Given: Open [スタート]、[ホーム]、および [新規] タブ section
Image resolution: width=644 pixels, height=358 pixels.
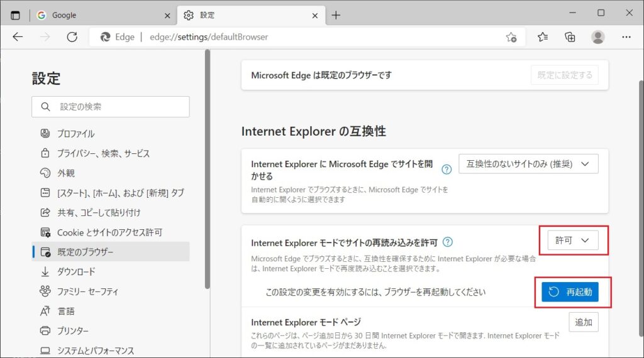Looking at the screenshot, I should click(x=111, y=192).
